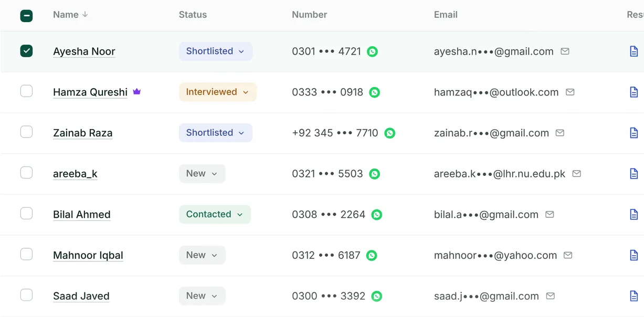Tick the checkbox for Saad Javed
Image resolution: width=644 pixels, height=317 pixels.
click(x=26, y=295)
